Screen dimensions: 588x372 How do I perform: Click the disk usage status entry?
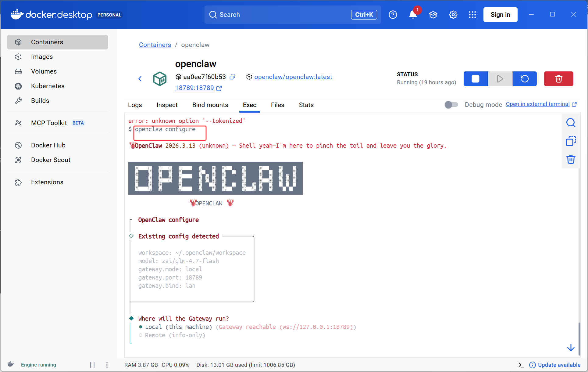246,365
